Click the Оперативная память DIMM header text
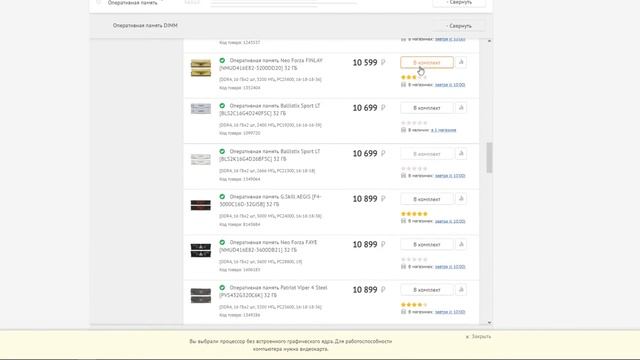 (145, 25)
